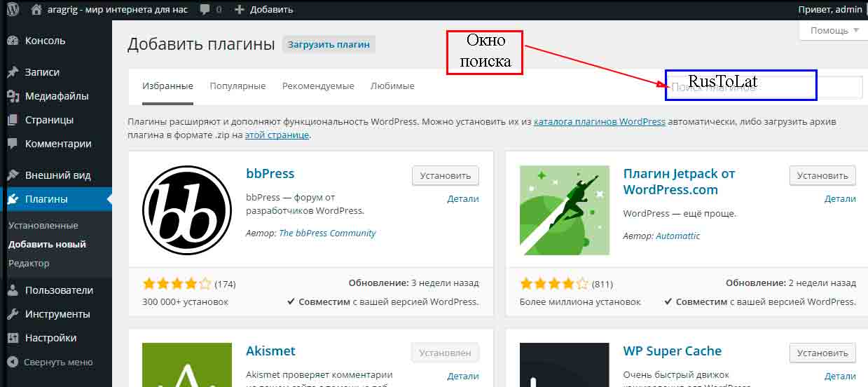Viewport: 868px width, 387px height.
Task: Open Детали link for WP Super Cache
Action: click(x=840, y=376)
